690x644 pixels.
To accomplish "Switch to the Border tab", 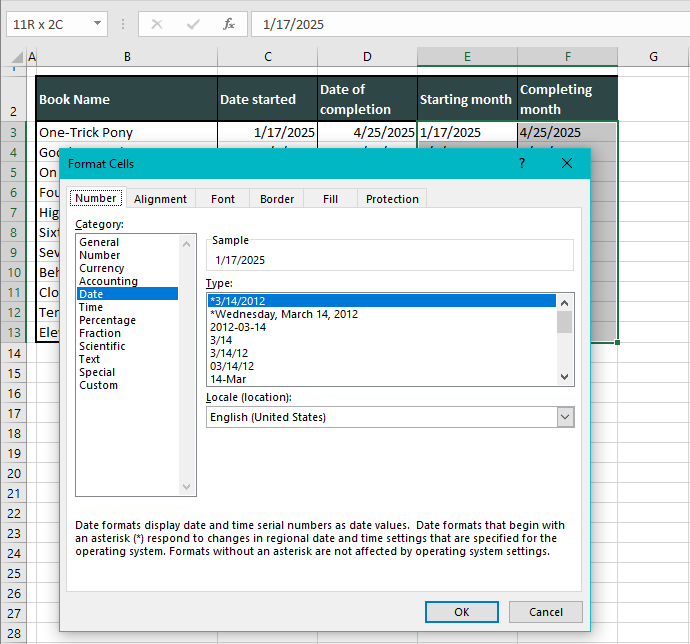I will tap(277, 199).
